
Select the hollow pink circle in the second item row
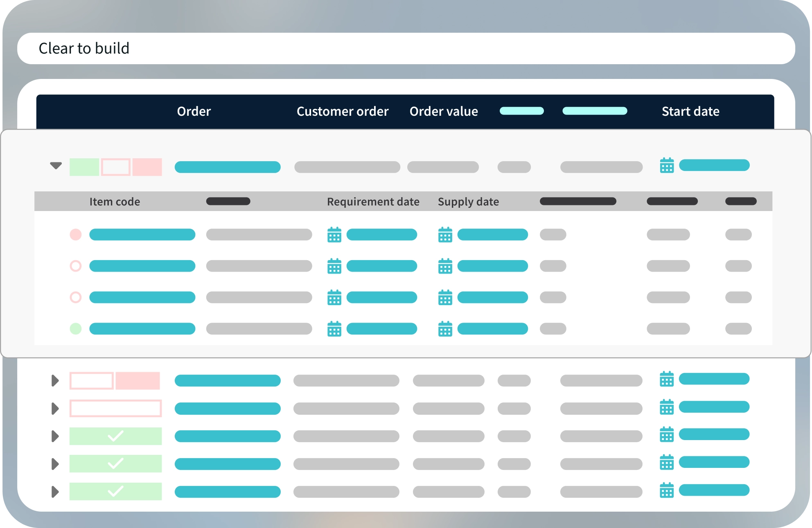(x=76, y=266)
